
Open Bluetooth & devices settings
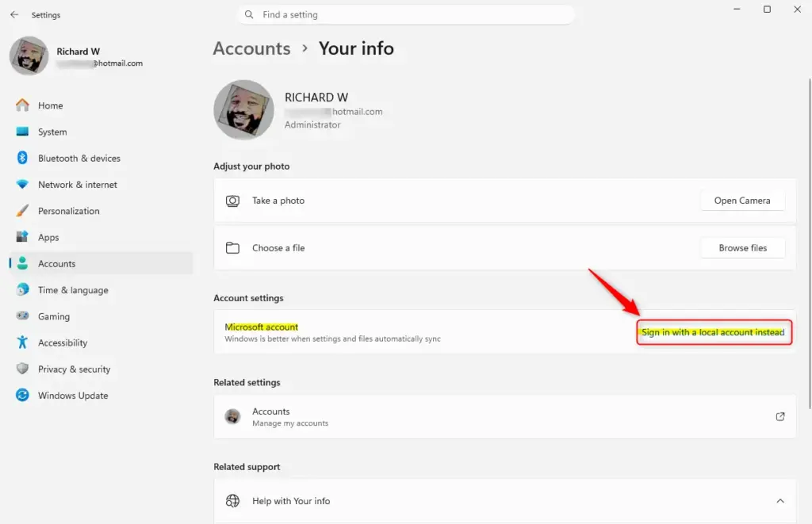pyautogui.click(x=101, y=158)
